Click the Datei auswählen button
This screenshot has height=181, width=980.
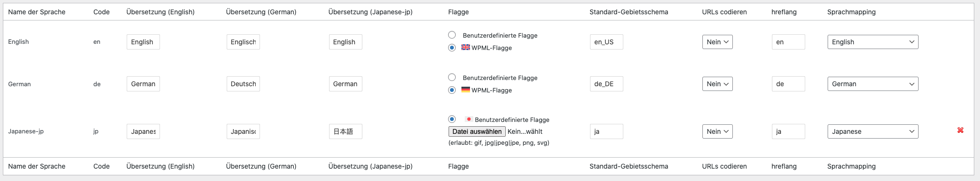tap(477, 131)
